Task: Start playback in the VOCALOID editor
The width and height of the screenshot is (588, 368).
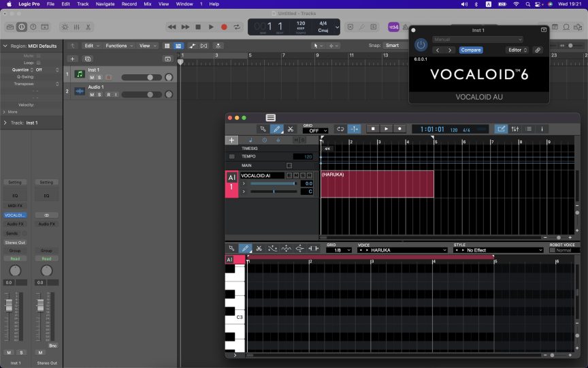Action: coord(387,128)
